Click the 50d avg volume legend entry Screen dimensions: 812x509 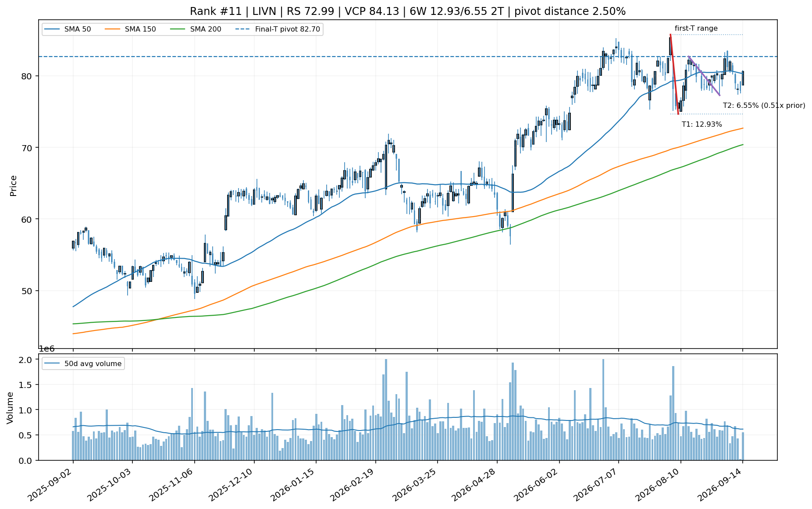pos(83,363)
